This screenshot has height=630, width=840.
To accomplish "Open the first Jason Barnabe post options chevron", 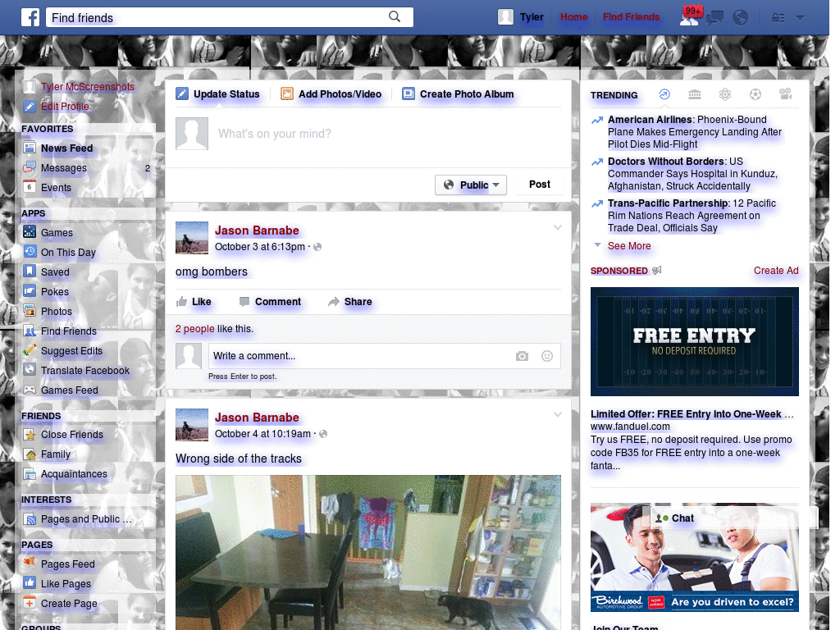I will point(558,228).
